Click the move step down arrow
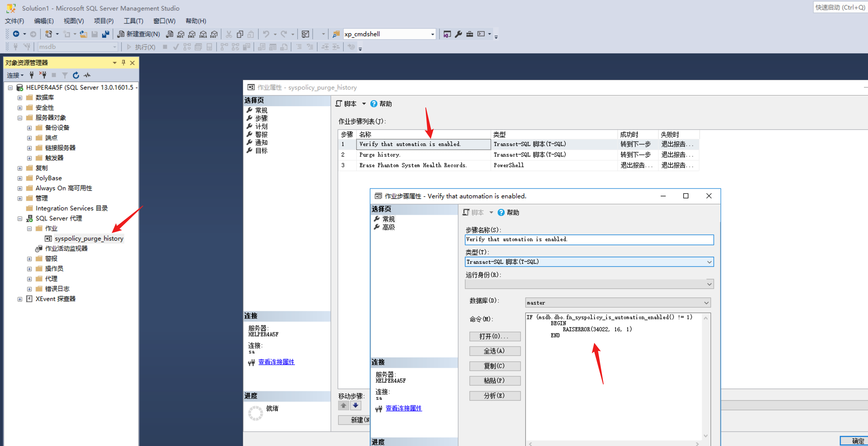868x446 pixels. [356, 405]
